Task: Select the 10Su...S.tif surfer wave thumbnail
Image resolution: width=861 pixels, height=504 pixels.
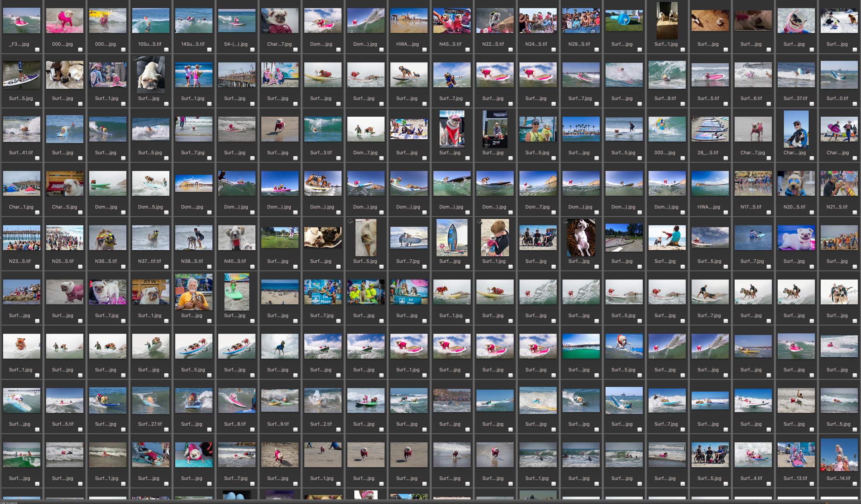Action: [x=150, y=21]
